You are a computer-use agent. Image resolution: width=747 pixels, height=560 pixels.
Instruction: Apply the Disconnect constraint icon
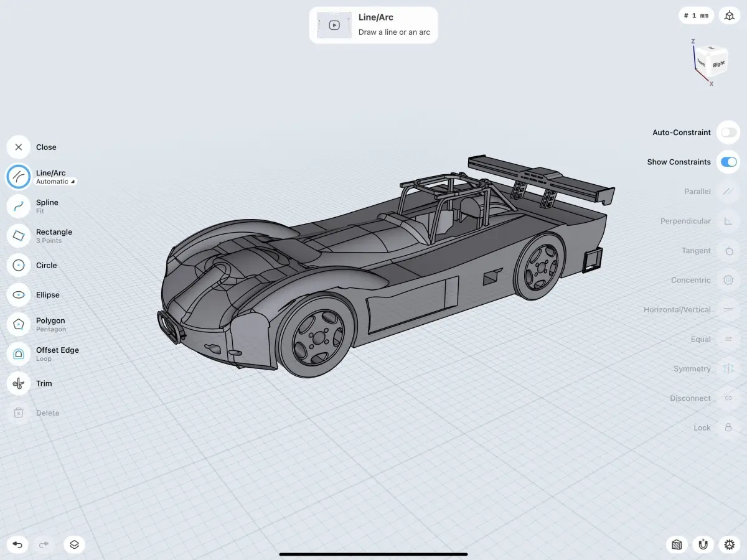coord(728,398)
